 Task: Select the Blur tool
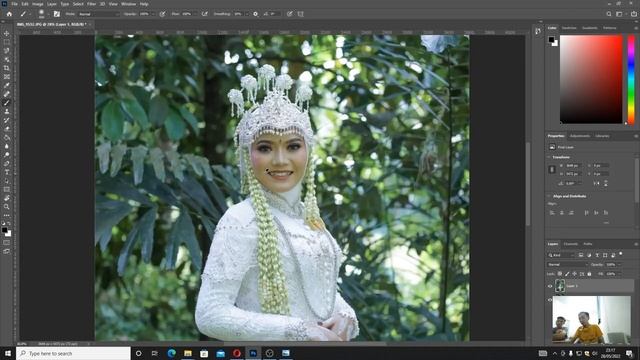pos(7,146)
